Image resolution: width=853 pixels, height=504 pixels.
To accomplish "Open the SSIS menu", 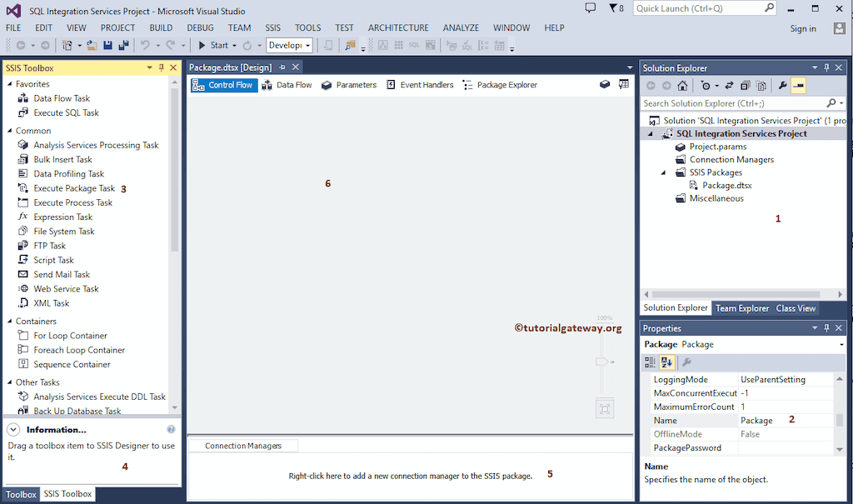I will click(272, 27).
